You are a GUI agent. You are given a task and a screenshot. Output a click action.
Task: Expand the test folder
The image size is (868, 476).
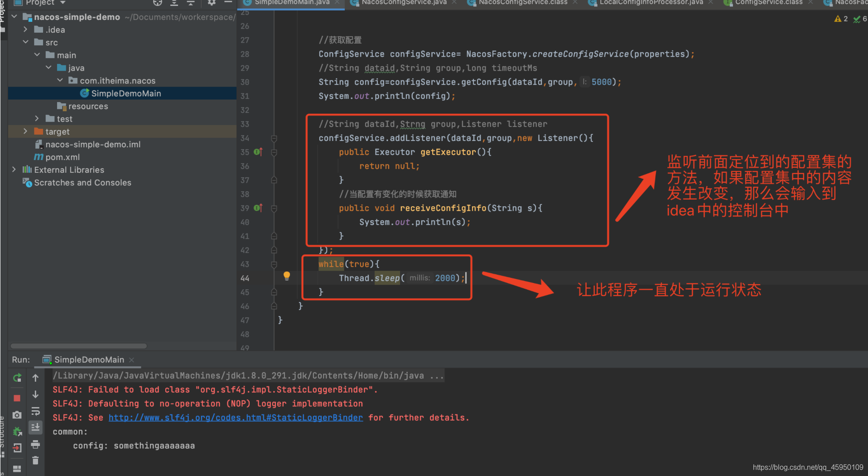pos(37,118)
